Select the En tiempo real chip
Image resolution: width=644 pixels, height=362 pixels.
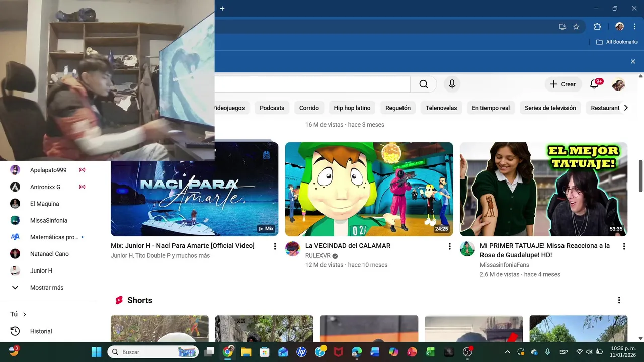pyautogui.click(x=491, y=108)
